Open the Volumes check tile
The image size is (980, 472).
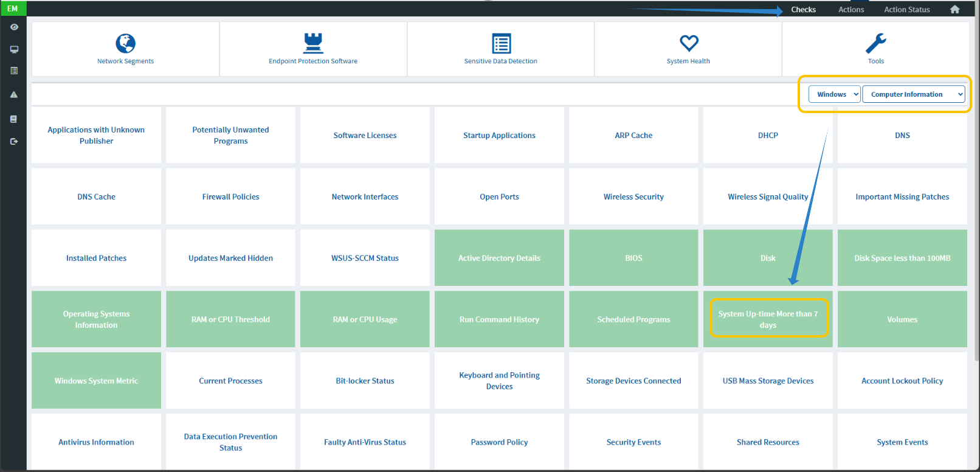click(x=902, y=319)
